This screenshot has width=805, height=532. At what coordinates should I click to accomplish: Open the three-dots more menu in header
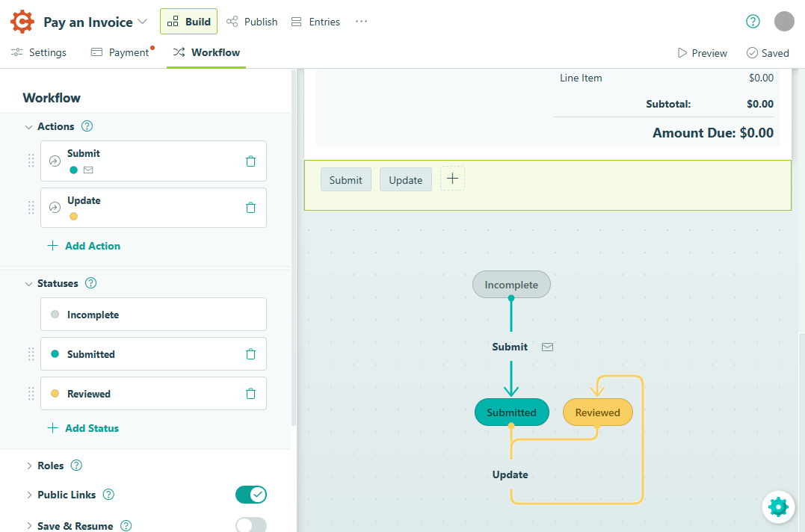click(362, 22)
